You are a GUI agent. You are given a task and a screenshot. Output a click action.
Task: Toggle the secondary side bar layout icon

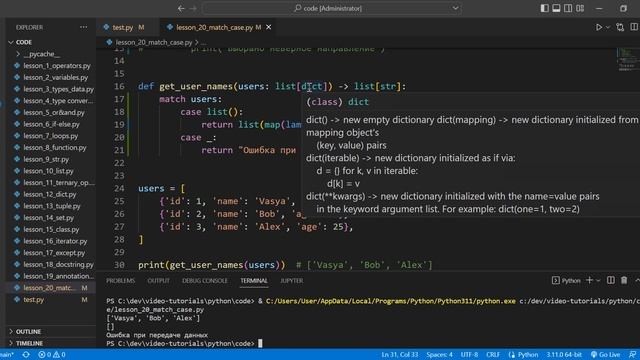tap(568, 8)
